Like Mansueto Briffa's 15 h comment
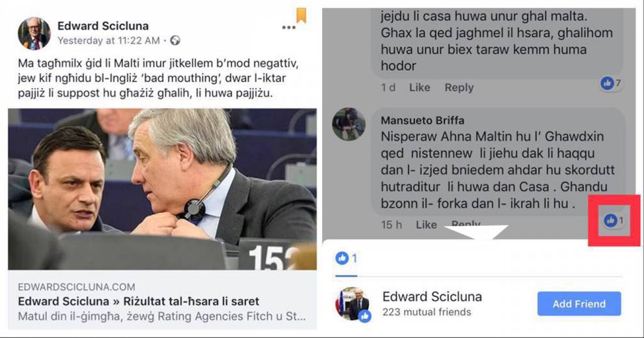 tap(426, 225)
